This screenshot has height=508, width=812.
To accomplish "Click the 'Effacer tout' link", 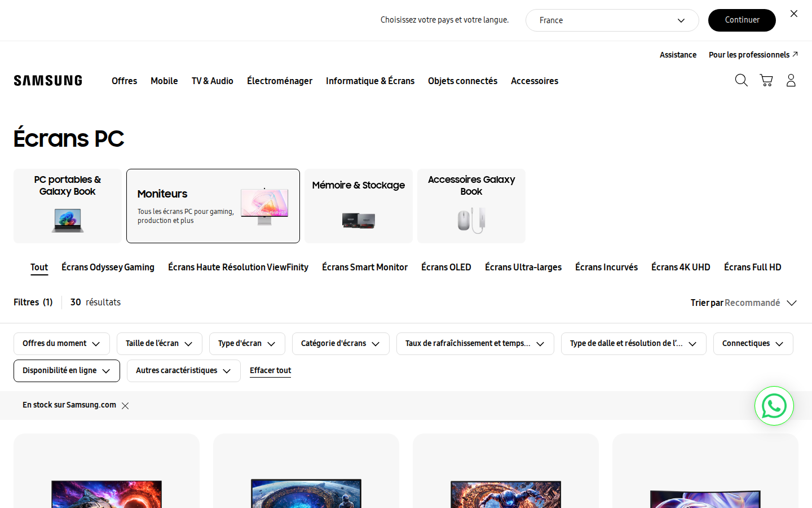I will tap(270, 371).
